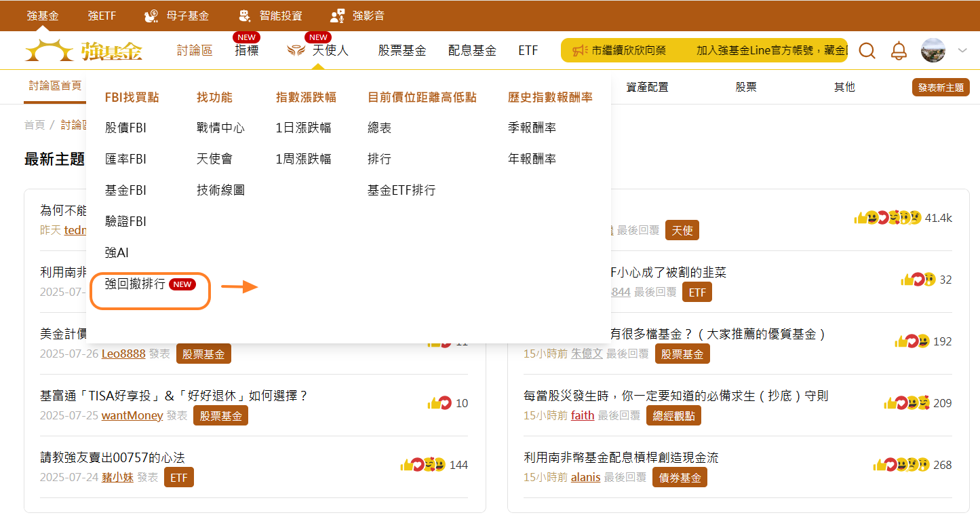Open right-column topic 利用南非幣基金配息槓桿創造現金流
The height and width of the screenshot is (530, 980).
click(x=621, y=457)
